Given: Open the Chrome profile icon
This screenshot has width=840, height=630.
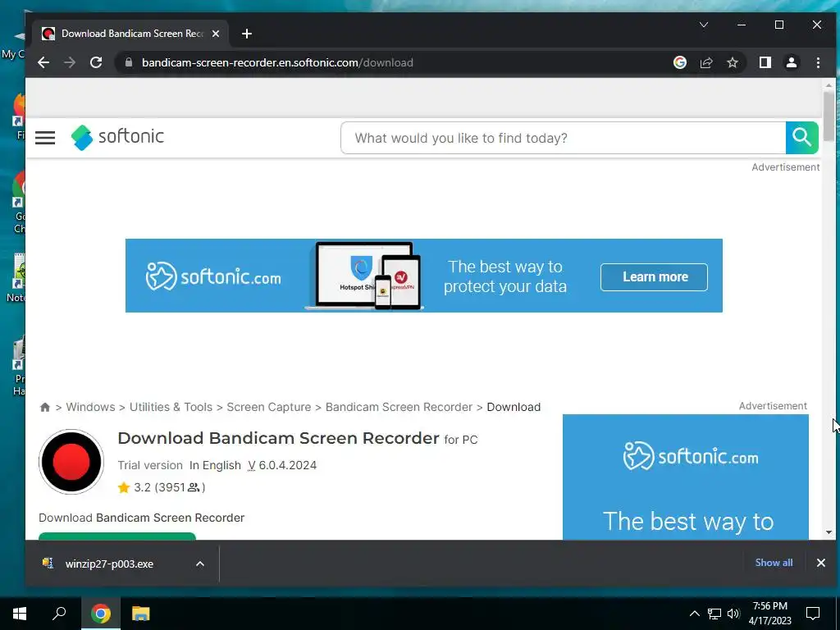Looking at the screenshot, I should 792,62.
